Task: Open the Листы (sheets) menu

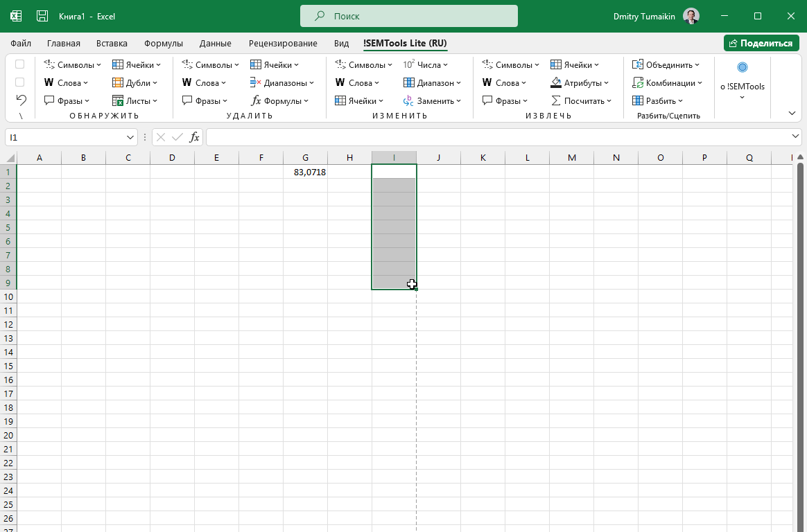Action: [134, 100]
